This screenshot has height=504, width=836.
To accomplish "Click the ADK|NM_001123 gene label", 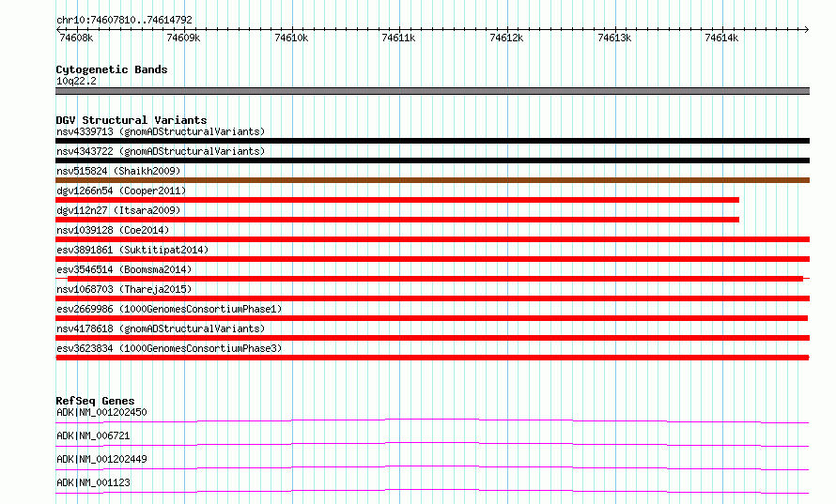I will tap(93, 482).
